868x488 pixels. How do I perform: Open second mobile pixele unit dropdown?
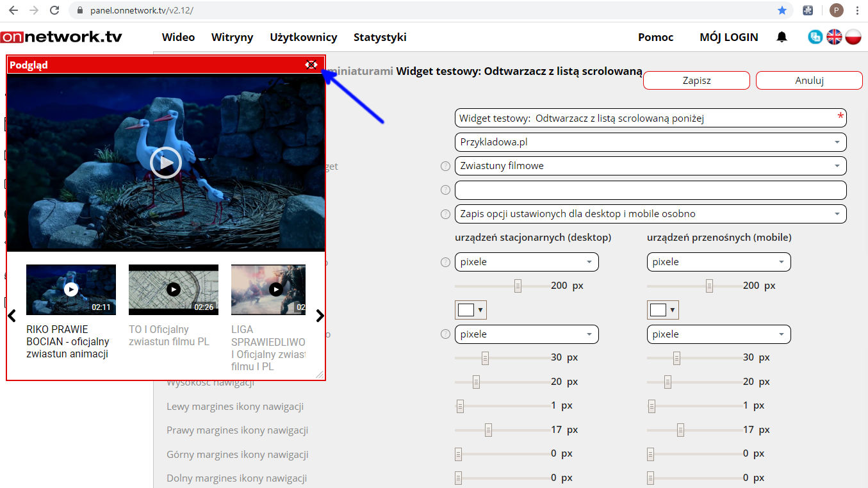(719, 334)
